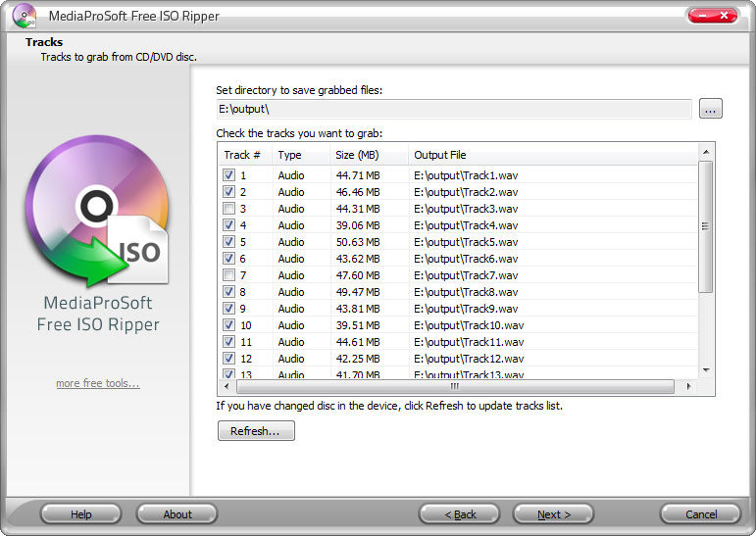The height and width of the screenshot is (536, 756).
Task: Proceed with the Next > button
Action: [553, 514]
